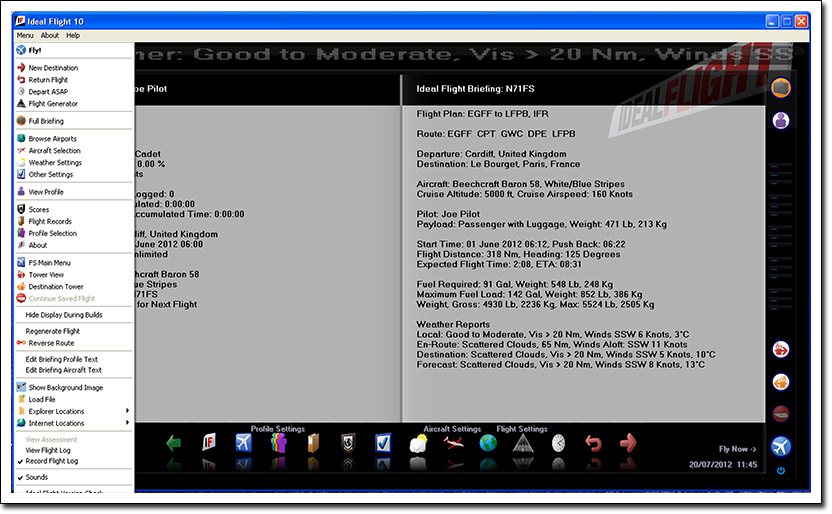This screenshot has width=832, height=514.
Task: Click the IF logo icon in bottom toolbar
Action: pos(209,442)
